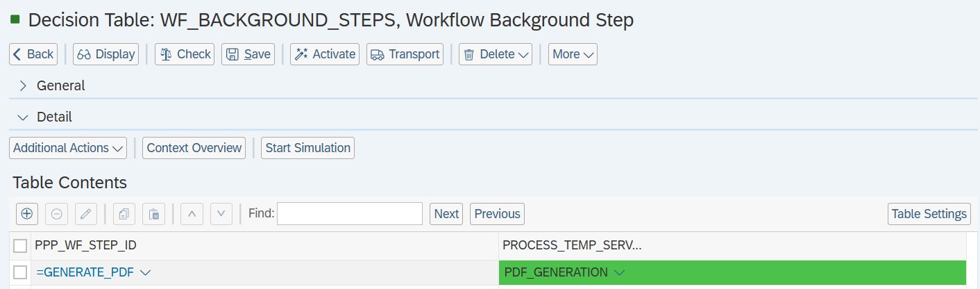Move the row up with the up arrow icon

click(x=192, y=214)
